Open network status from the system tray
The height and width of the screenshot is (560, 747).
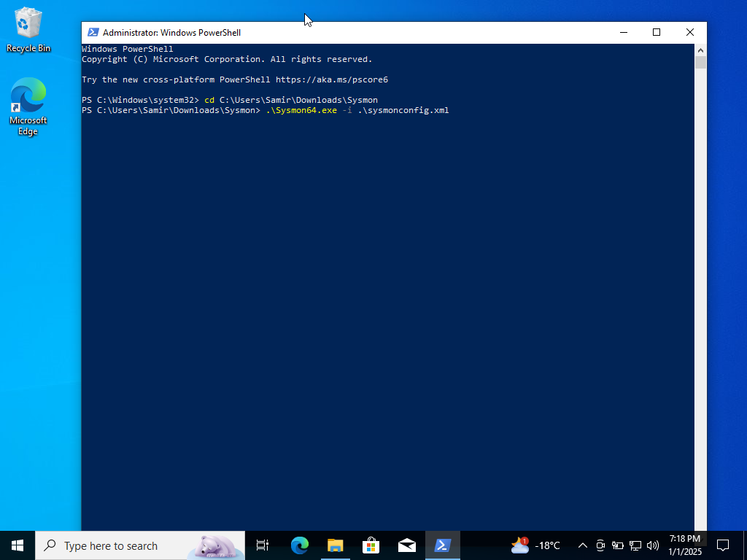[635, 545]
